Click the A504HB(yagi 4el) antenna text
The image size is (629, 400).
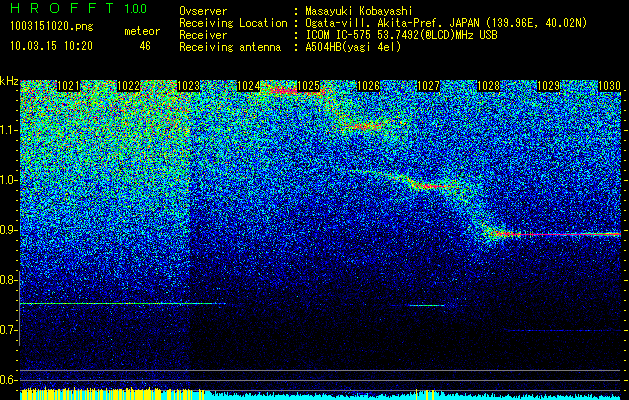(x=353, y=47)
